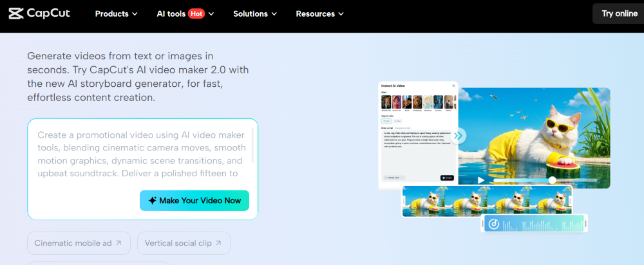Viewport: 644px width, 265px height.
Task: Click the audio waveform track
Action: [x=534, y=224]
